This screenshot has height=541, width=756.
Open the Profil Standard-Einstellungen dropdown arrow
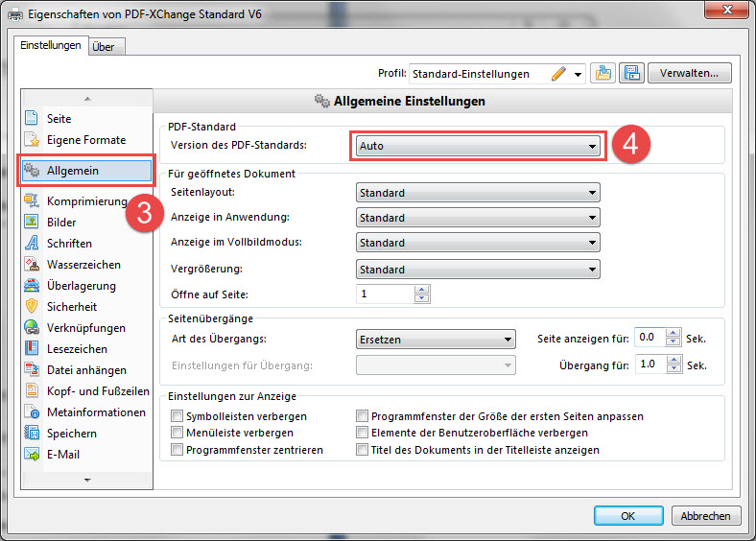point(578,75)
